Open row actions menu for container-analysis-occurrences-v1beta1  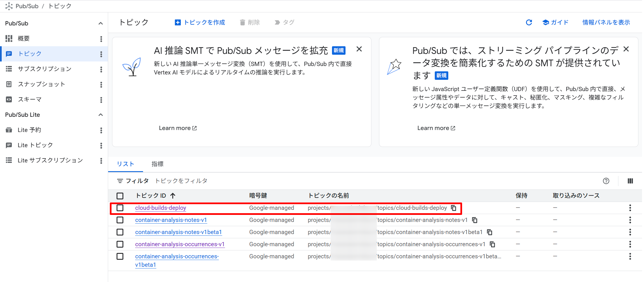click(x=630, y=256)
